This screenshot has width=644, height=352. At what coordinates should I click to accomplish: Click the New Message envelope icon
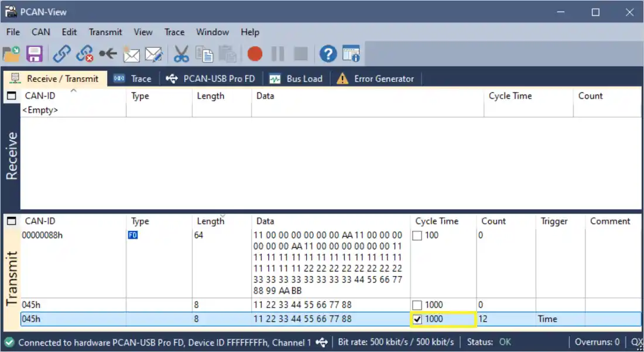tap(131, 54)
